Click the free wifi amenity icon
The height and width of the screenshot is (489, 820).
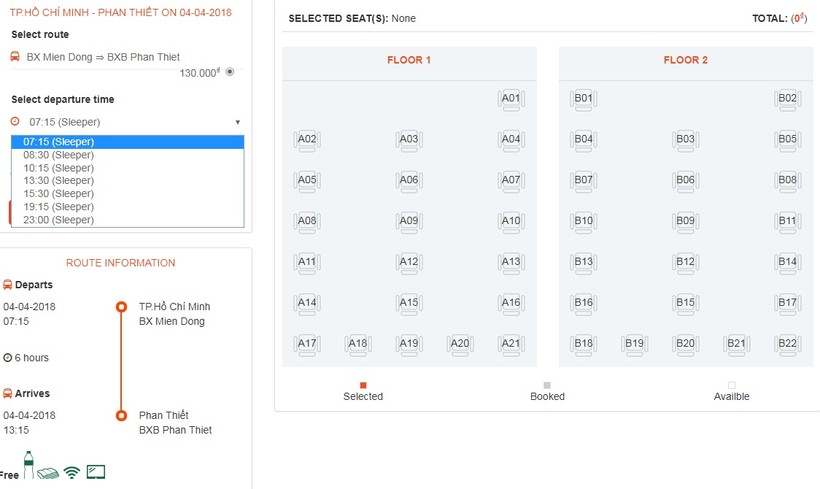pyautogui.click(x=71, y=472)
